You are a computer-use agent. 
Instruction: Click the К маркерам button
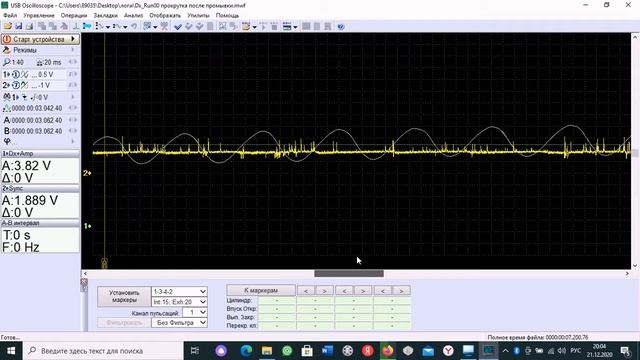pyautogui.click(x=261, y=290)
